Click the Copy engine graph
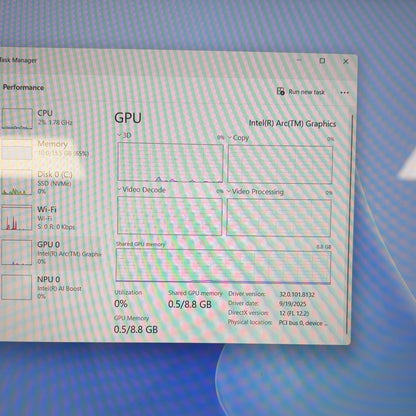 click(280, 164)
